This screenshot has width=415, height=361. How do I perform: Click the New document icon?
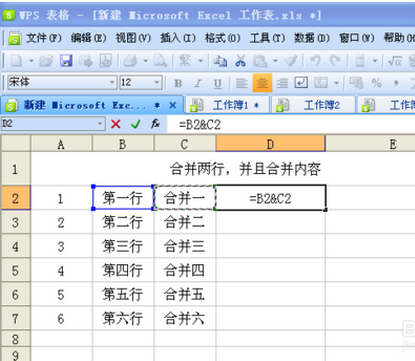click(16, 61)
